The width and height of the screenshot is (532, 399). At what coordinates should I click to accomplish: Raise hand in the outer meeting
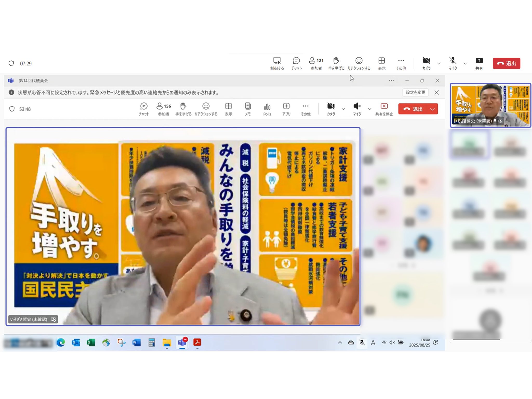pos(336,63)
